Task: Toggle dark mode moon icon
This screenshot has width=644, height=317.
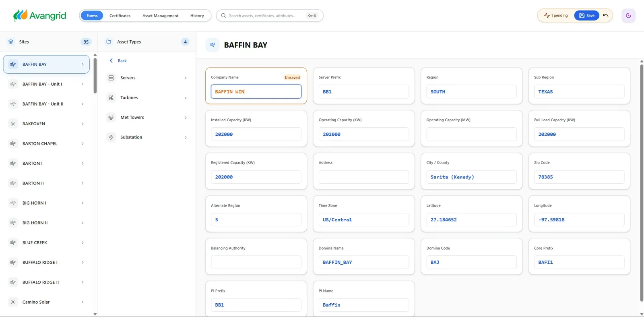Action: coord(628,16)
